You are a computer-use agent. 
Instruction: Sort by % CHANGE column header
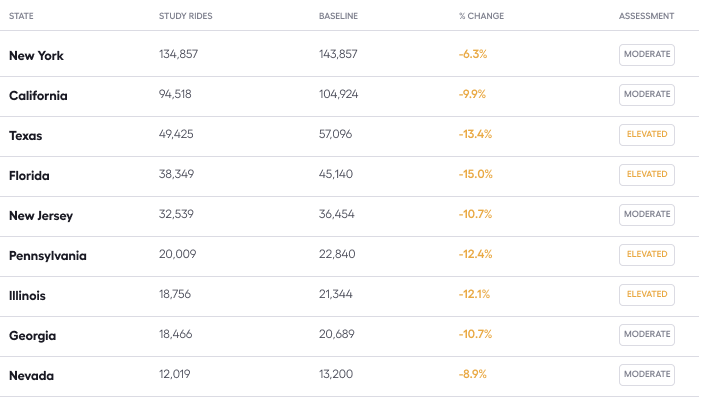pyautogui.click(x=481, y=16)
